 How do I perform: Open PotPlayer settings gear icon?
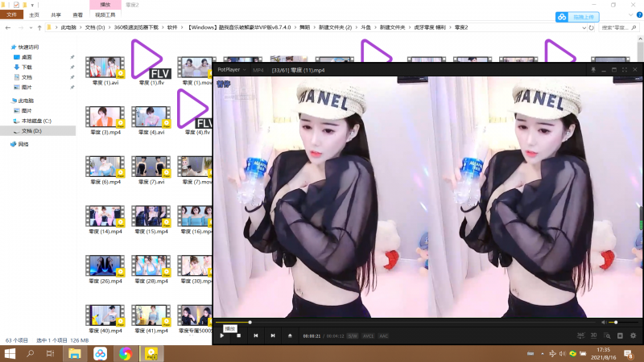633,335
